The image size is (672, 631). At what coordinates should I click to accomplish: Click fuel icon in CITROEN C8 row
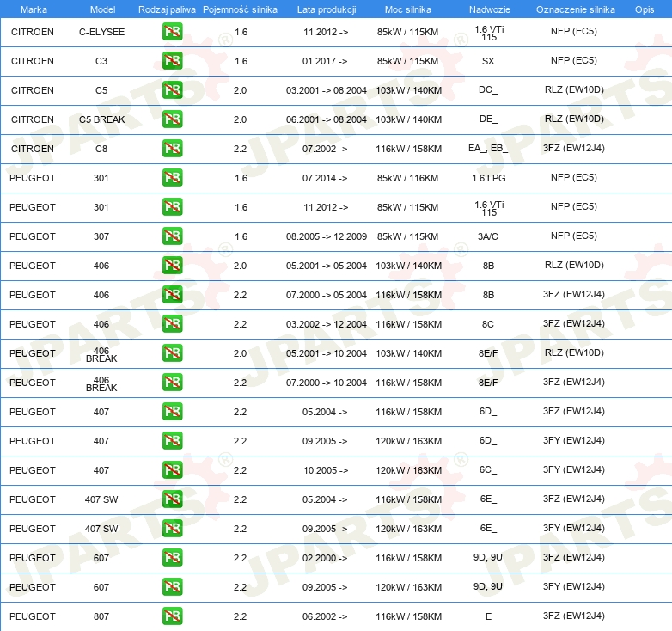pos(172,149)
